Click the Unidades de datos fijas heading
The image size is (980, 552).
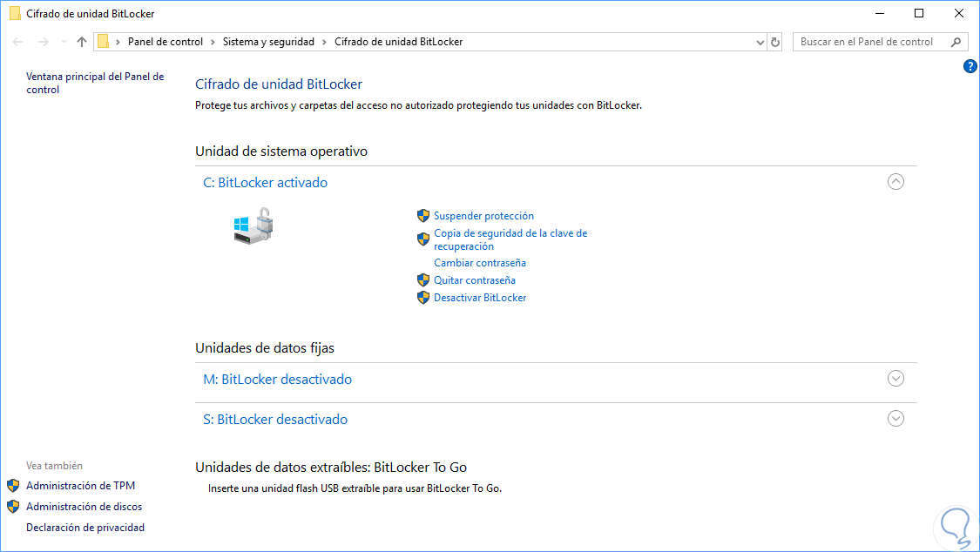(x=265, y=347)
